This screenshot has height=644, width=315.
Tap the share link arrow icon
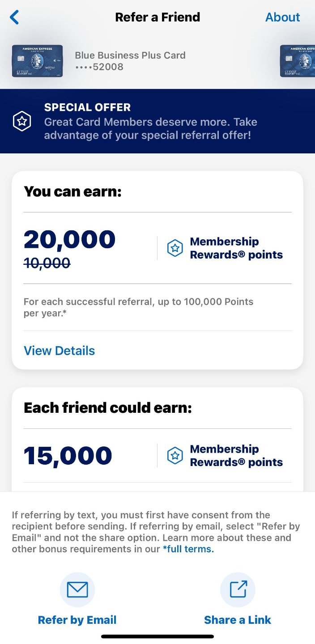238,589
